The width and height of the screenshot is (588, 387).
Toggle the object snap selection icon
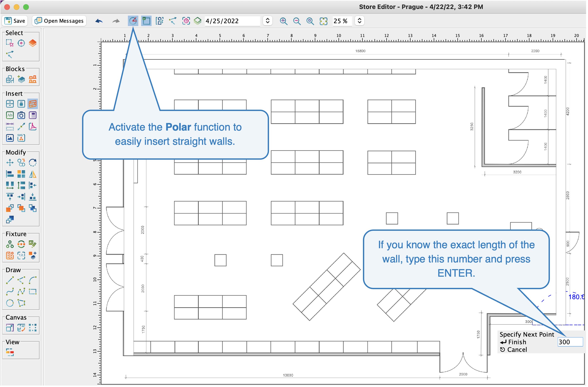[x=160, y=21]
